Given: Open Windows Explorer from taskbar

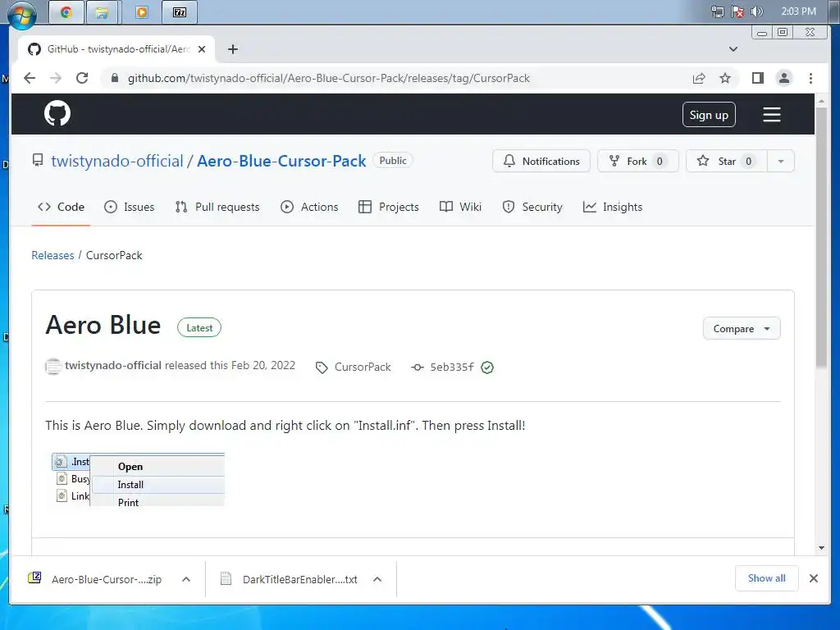Looking at the screenshot, I should click(x=101, y=12).
